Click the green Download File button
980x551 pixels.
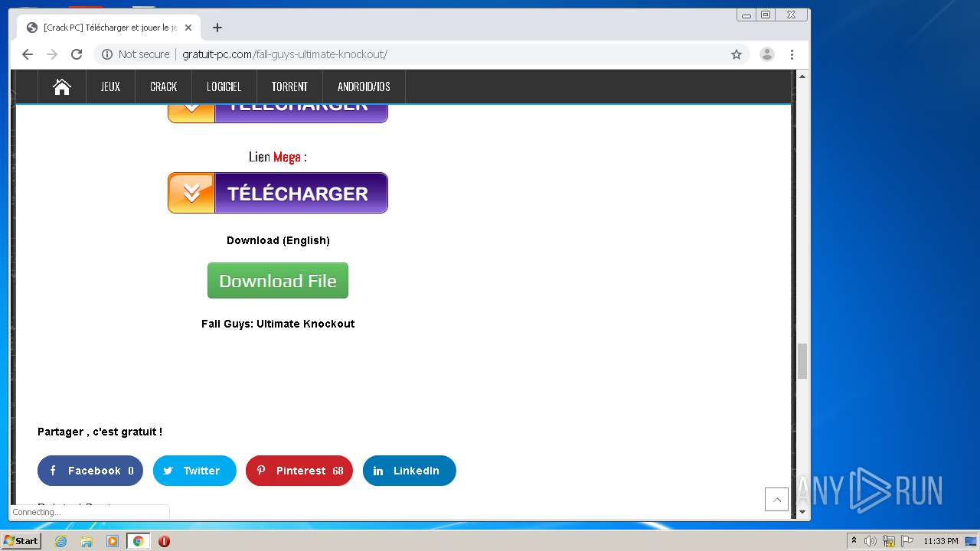pos(278,281)
